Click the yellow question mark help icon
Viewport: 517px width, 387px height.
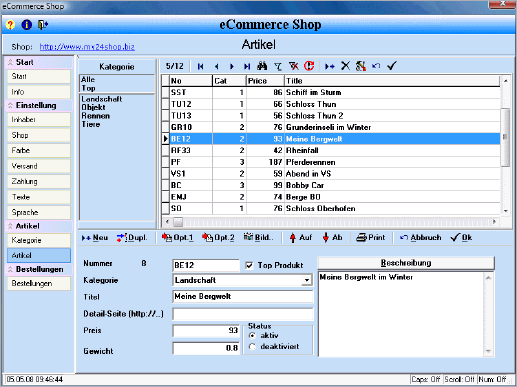coord(10,25)
